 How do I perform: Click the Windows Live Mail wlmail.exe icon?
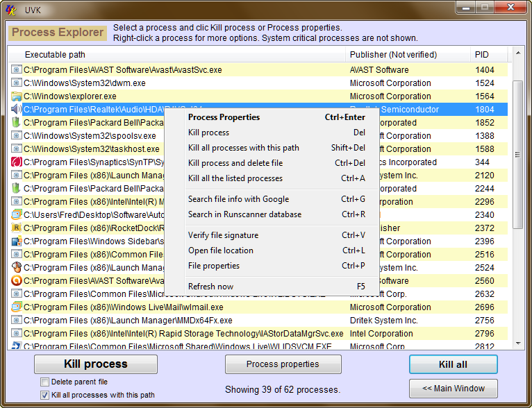click(x=16, y=307)
